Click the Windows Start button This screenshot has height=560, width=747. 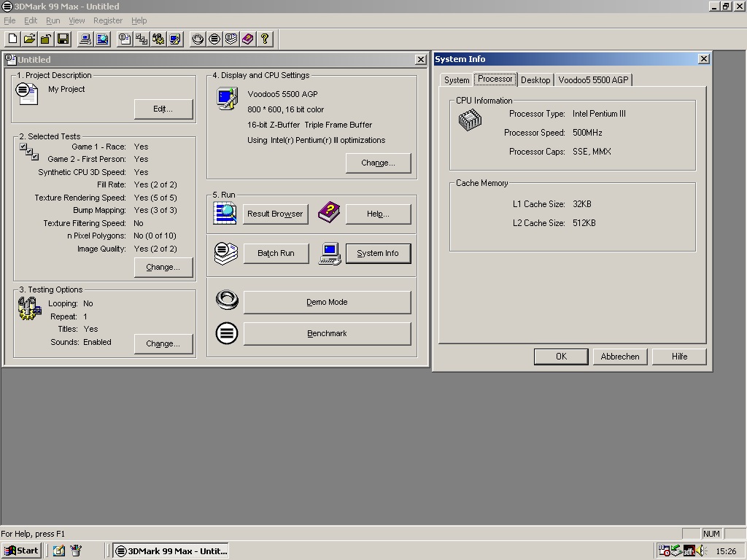[x=21, y=551]
